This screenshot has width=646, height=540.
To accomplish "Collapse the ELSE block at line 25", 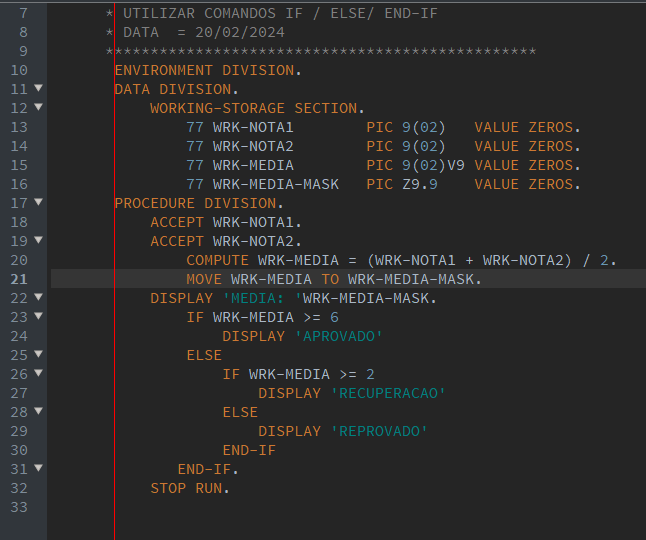I will coord(38,354).
